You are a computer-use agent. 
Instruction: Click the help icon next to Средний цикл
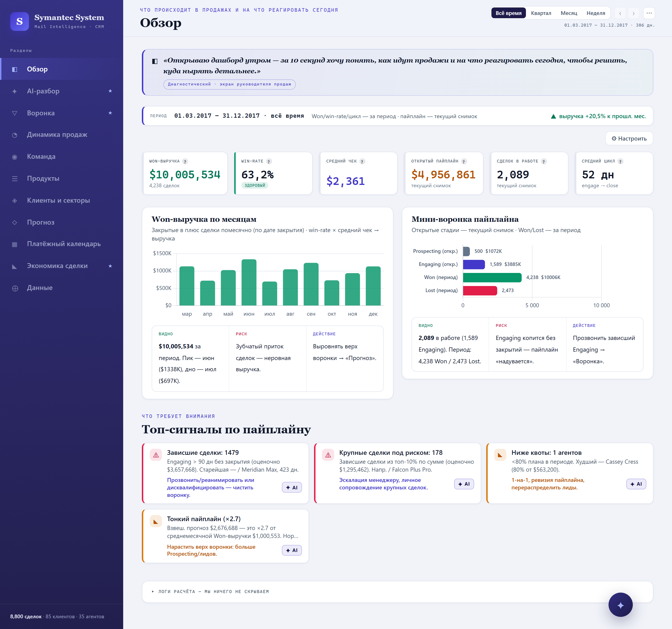coord(620,162)
